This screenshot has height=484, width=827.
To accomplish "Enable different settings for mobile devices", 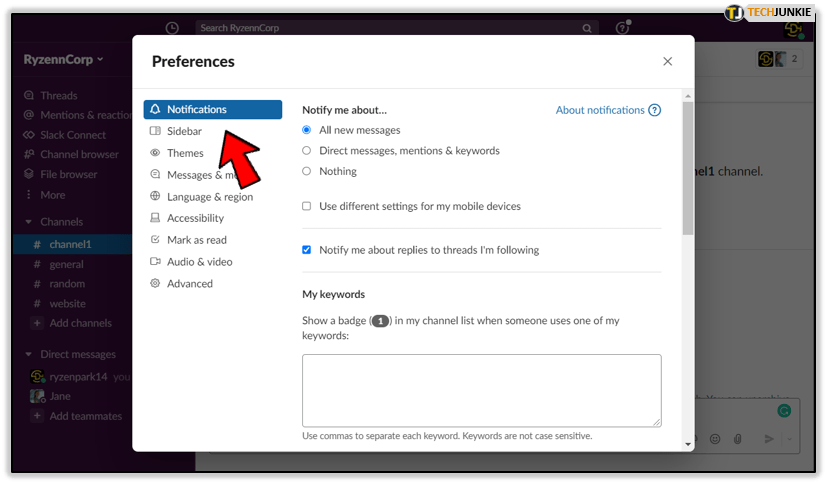I will point(307,206).
